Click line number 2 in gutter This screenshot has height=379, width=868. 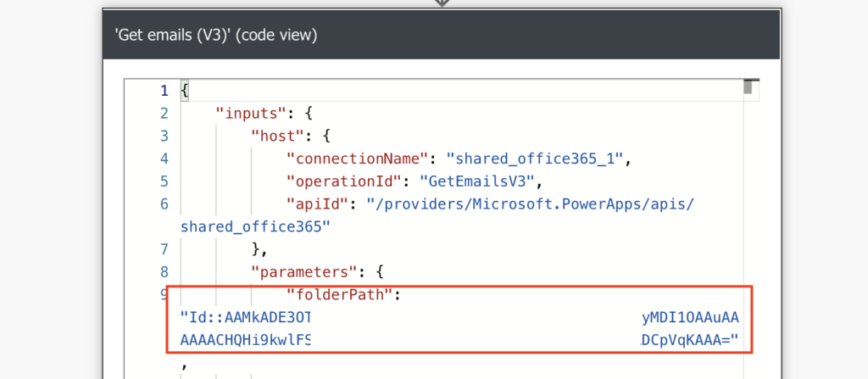164,114
